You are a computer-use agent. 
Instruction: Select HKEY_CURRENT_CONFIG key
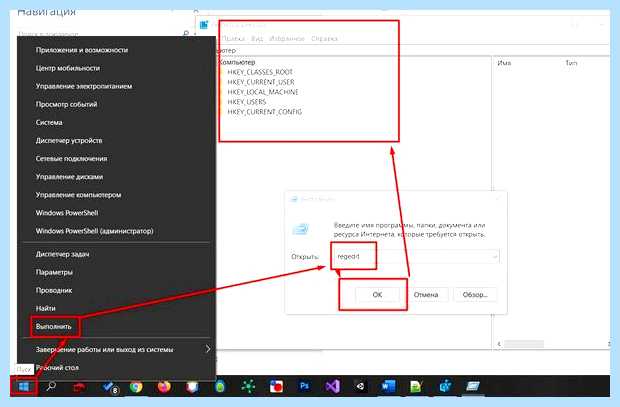[x=265, y=112]
